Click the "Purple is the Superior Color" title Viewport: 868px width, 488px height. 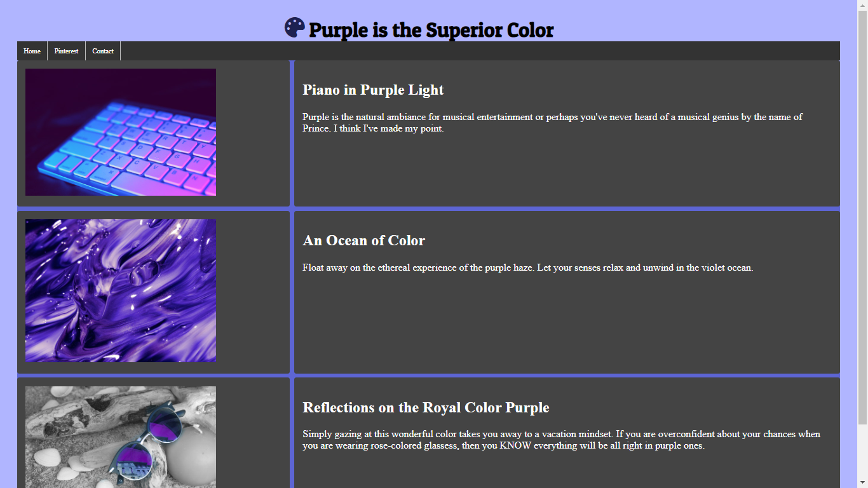431,30
